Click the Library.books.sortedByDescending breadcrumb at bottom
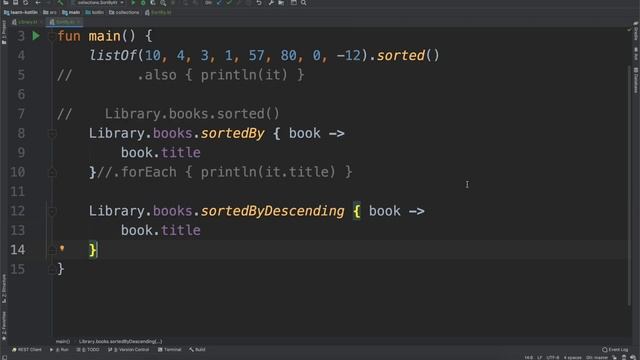The height and width of the screenshot is (360, 640). click(x=120, y=342)
